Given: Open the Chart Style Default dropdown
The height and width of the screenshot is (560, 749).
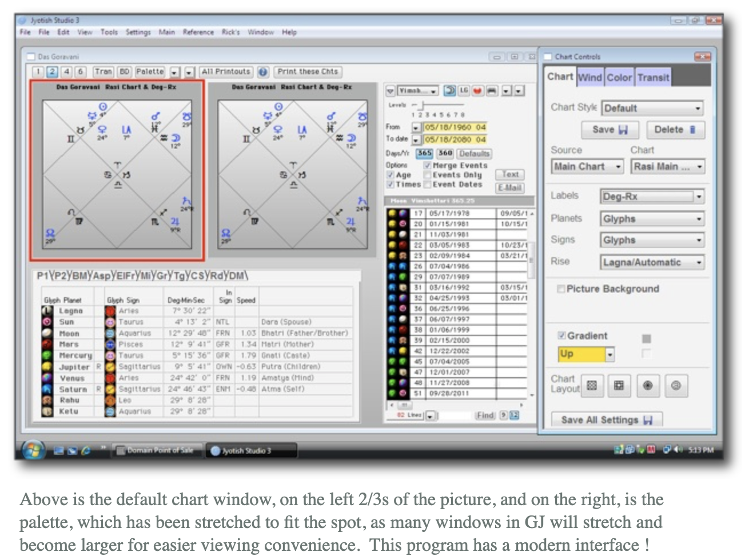Looking at the screenshot, I should 652,109.
